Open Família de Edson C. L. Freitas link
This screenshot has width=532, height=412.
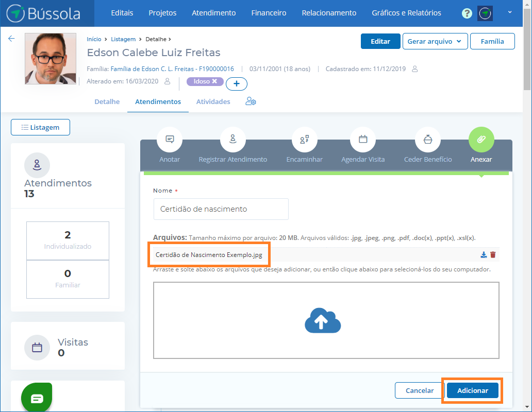(x=172, y=69)
